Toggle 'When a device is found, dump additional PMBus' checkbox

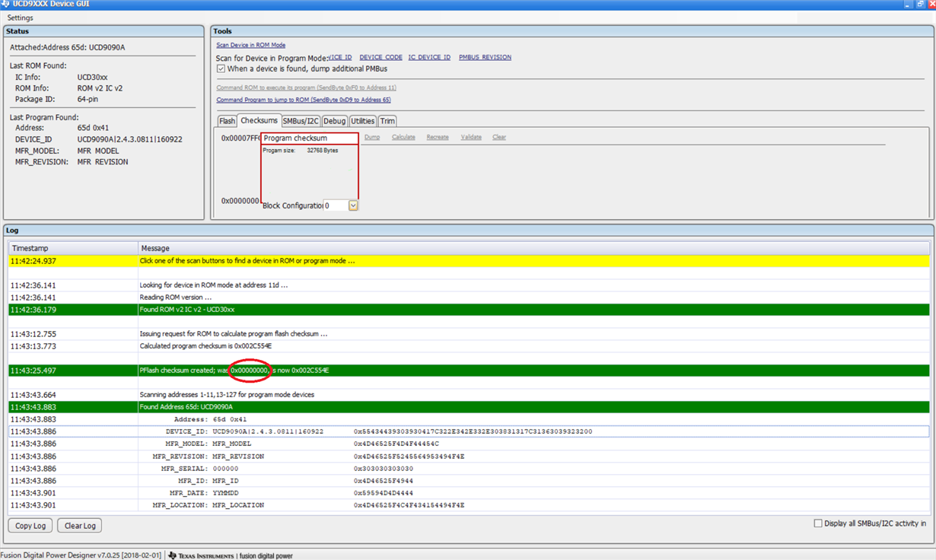[x=221, y=68]
